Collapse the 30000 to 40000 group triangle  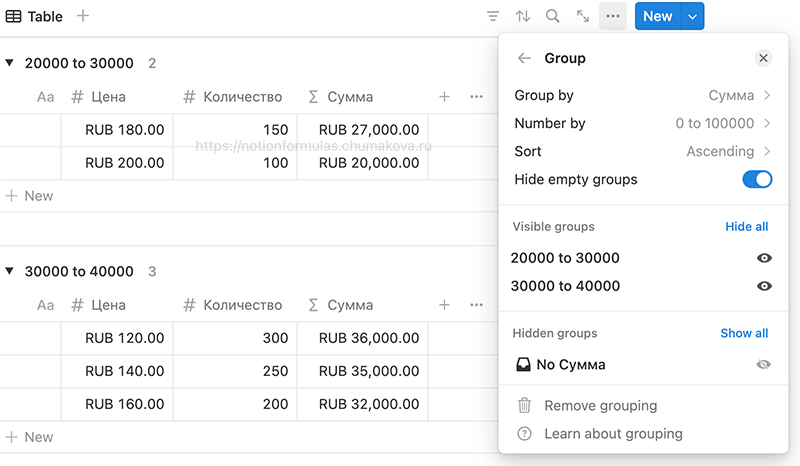[x=9, y=271]
